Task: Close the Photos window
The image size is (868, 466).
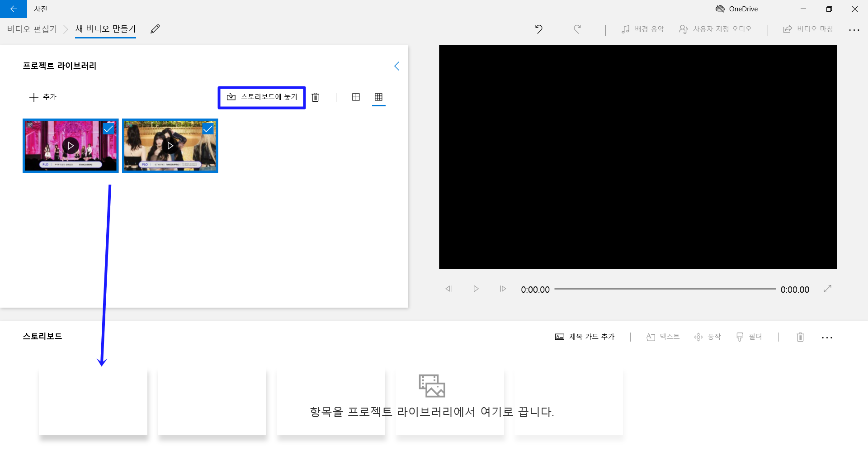Action: (x=855, y=9)
